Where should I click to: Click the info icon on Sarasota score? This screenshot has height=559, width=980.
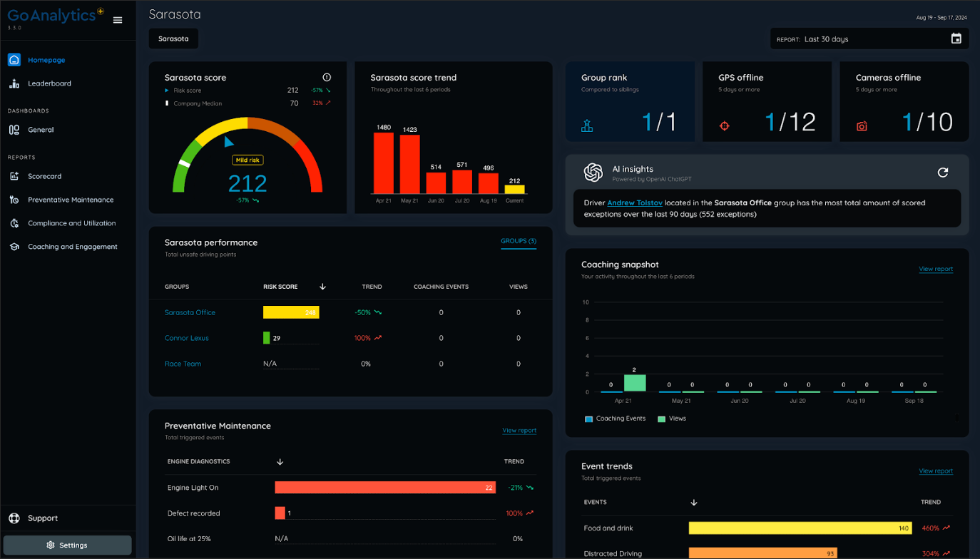pyautogui.click(x=327, y=77)
